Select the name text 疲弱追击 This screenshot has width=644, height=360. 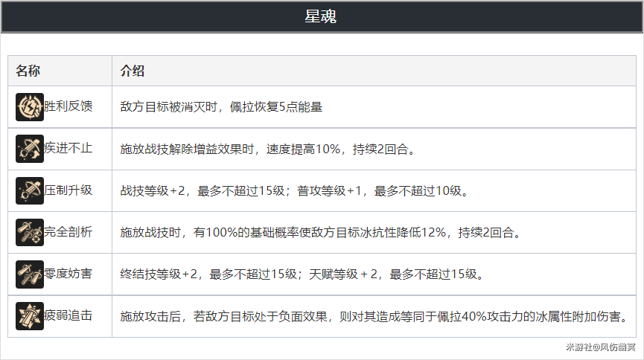68,315
